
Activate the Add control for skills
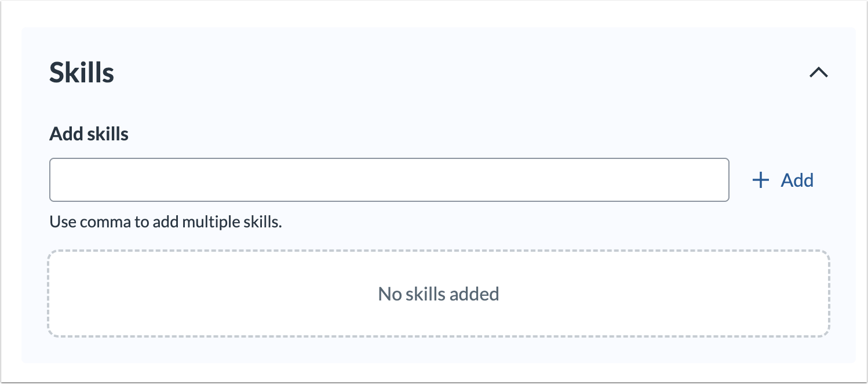coord(783,180)
